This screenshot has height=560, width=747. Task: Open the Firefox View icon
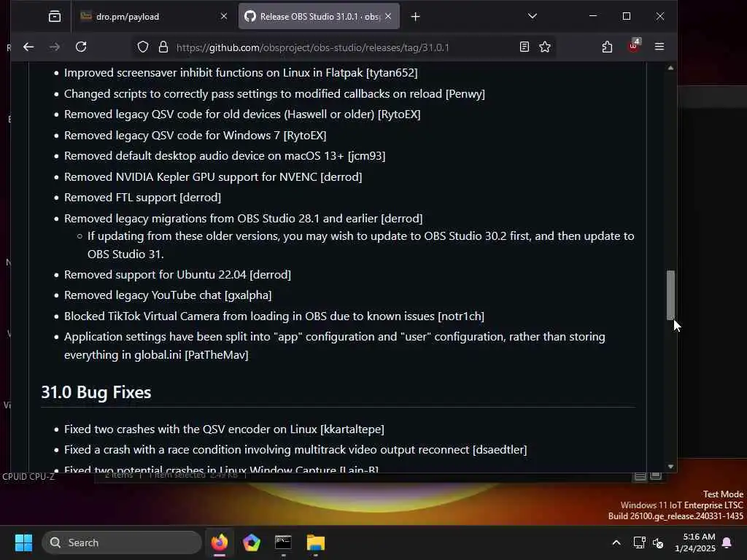[55, 17]
